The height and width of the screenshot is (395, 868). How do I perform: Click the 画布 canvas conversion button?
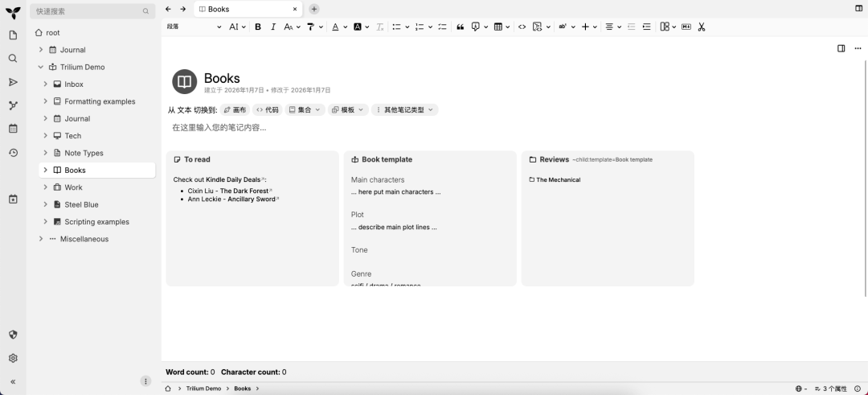(x=235, y=109)
